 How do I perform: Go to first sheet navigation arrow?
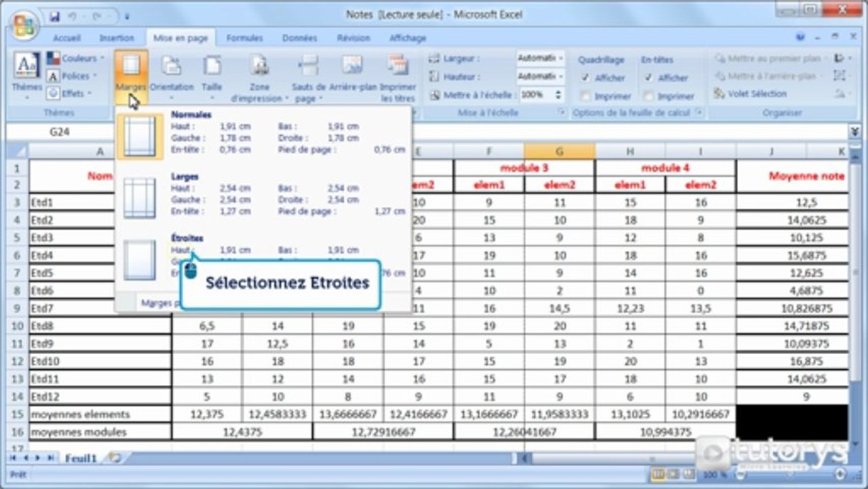point(13,458)
